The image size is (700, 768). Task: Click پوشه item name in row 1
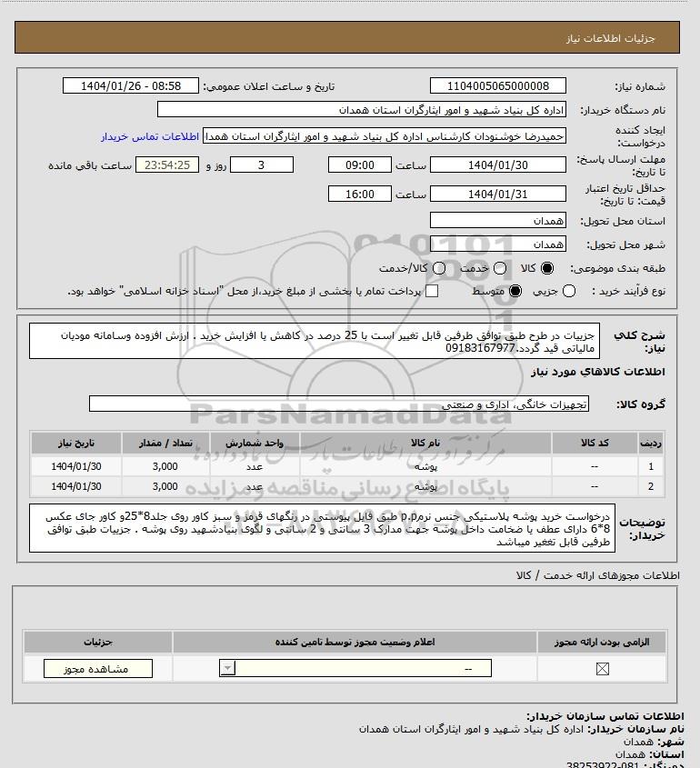425,467
